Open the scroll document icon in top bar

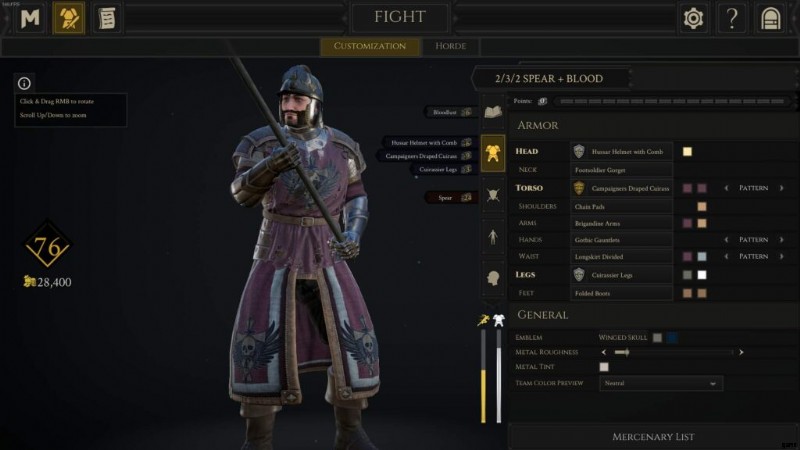click(107, 18)
